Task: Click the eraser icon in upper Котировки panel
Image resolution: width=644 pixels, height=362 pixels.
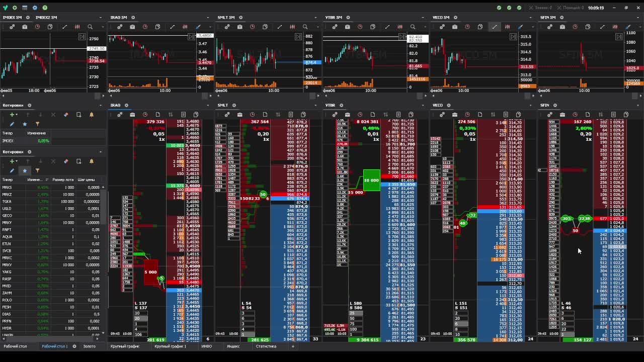Action: coord(66,115)
